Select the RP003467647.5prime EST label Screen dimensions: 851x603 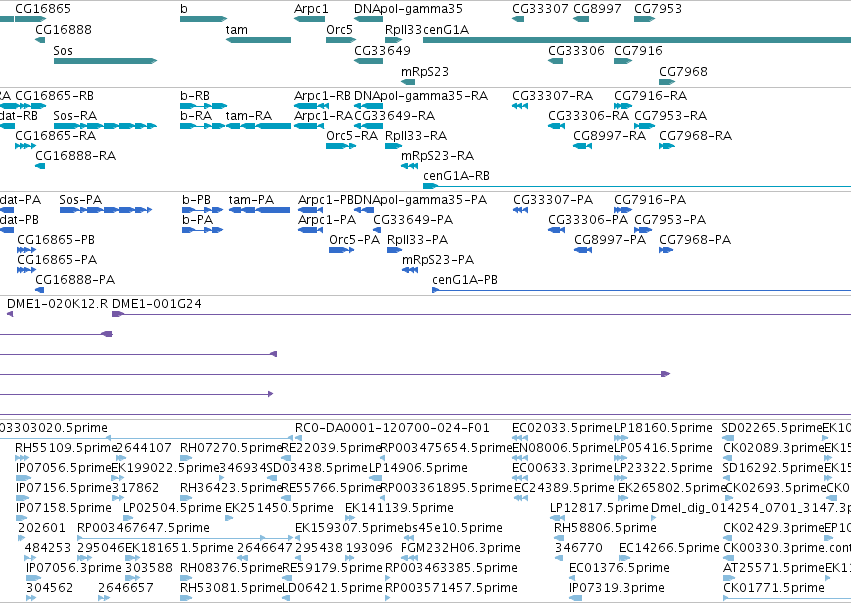143,528
